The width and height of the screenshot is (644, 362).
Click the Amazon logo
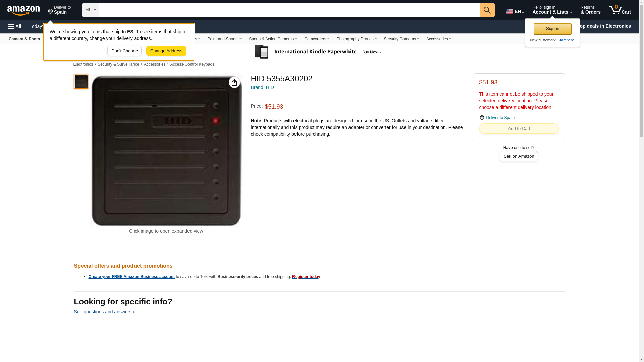coord(23,10)
